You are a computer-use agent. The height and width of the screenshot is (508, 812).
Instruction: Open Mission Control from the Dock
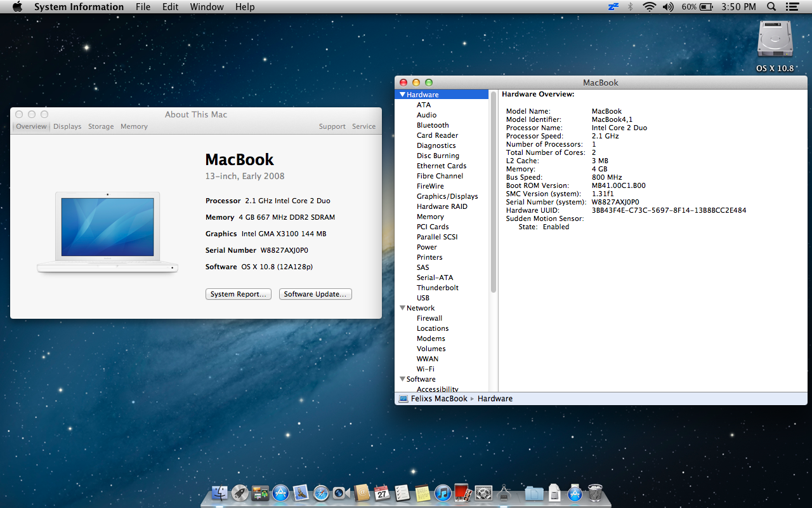[260, 493]
